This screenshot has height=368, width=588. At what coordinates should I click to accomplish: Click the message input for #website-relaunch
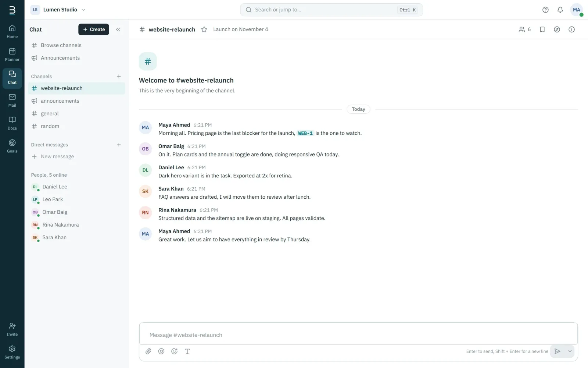click(358, 335)
